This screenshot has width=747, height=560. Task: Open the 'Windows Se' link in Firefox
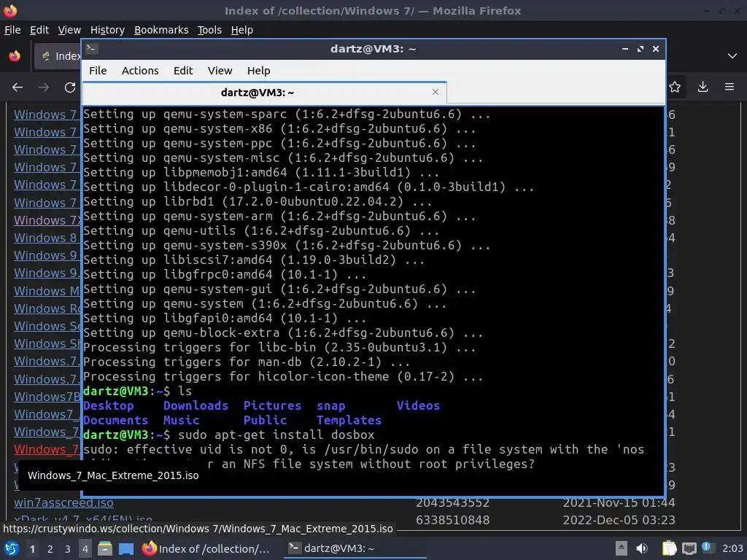point(47,326)
